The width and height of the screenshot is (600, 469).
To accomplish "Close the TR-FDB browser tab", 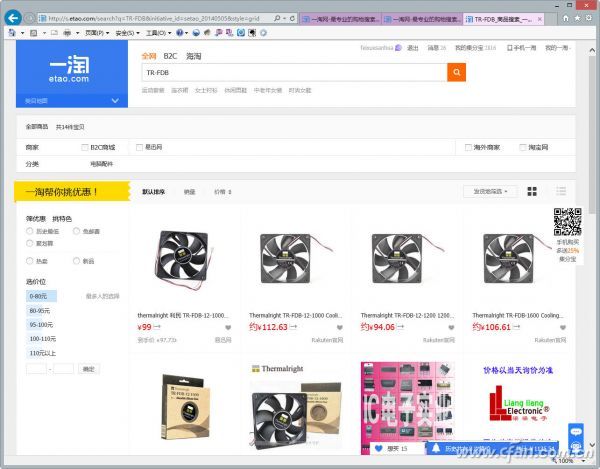I will pyautogui.click(x=540, y=19).
